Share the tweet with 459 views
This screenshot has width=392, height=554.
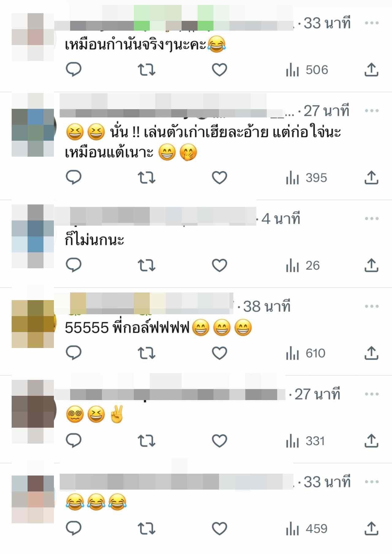(371, 528)
